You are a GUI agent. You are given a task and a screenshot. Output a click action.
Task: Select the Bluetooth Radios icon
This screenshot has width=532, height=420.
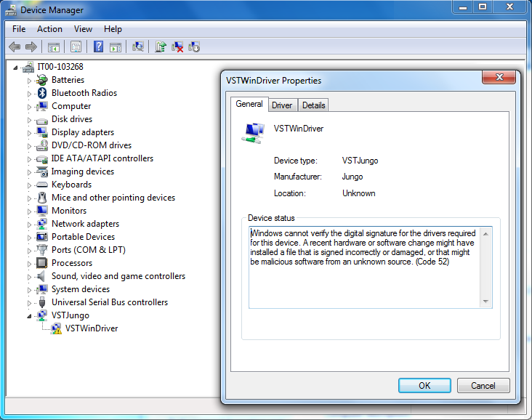pyautogui.click(x=42, y=93)
